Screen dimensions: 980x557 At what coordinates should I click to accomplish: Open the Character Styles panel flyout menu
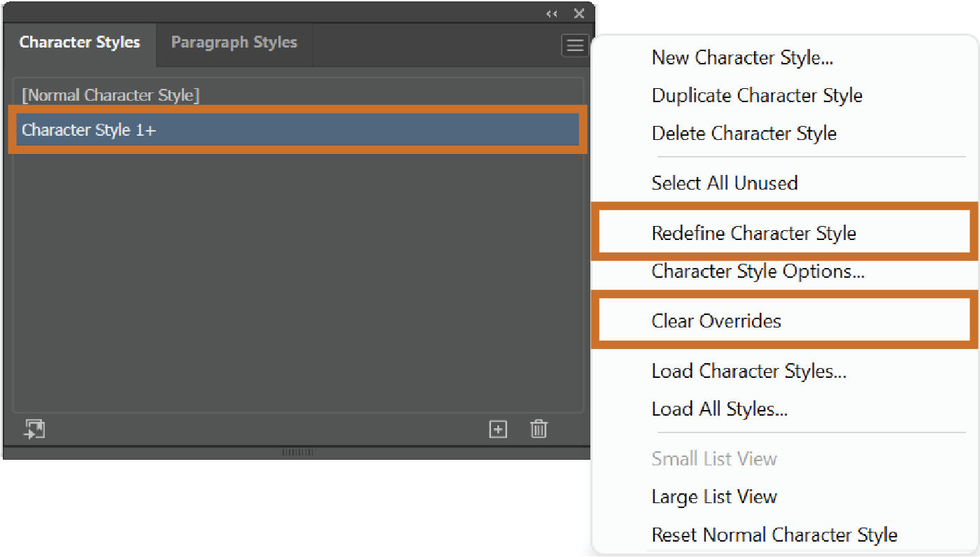(x=575, y=45)
